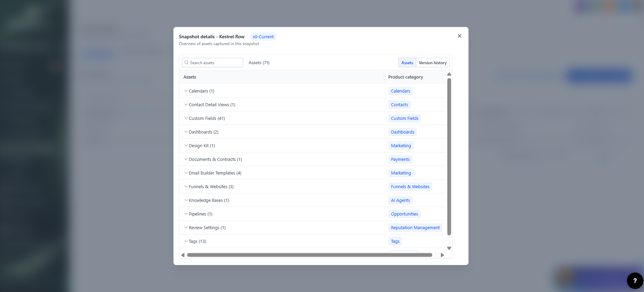
Task: Expand the Contact Detail Views (1) row
Action: pos(186,105)
